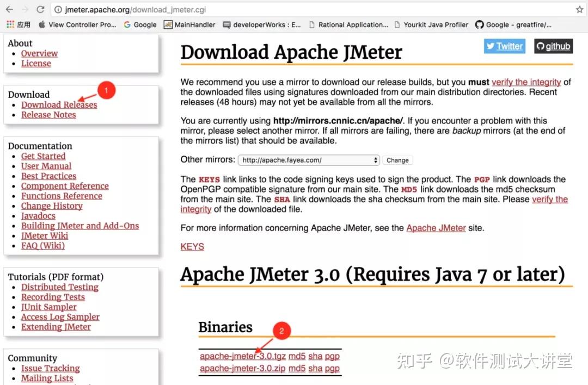View site info icon in address bar
The width and height of the screenshot is (588, 385).
59,9
